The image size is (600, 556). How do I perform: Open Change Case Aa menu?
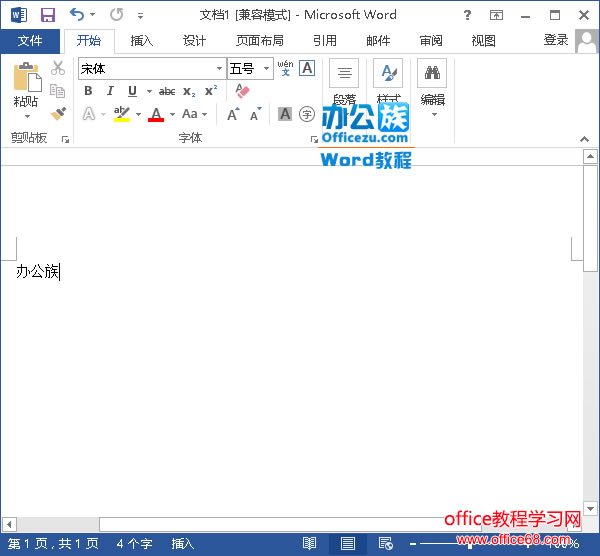(x=194, y=114)
